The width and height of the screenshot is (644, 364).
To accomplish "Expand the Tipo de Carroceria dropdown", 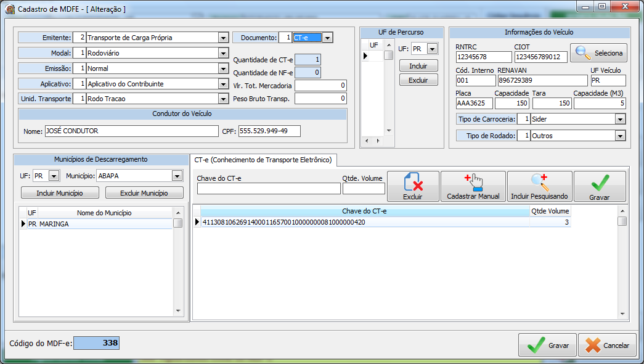I will [x=620, y=119].
